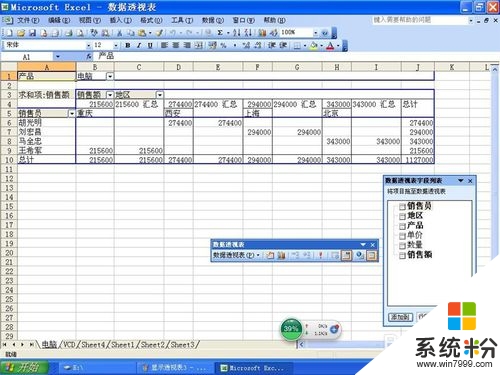The width and height of the screenshot is (500, 375).
Task: Run the spelling check icon
Action: pyautogui.click(x=94, y=33)
